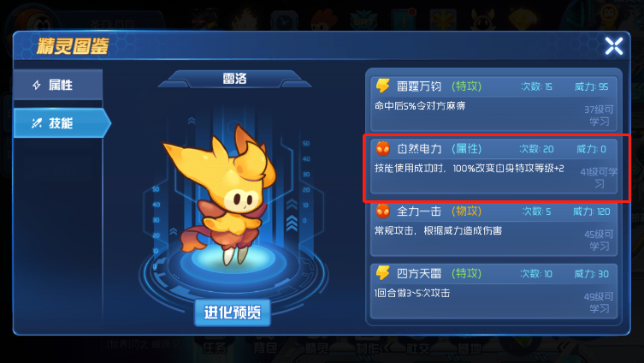Click the lightning bolt icon beside 属性

37,85
